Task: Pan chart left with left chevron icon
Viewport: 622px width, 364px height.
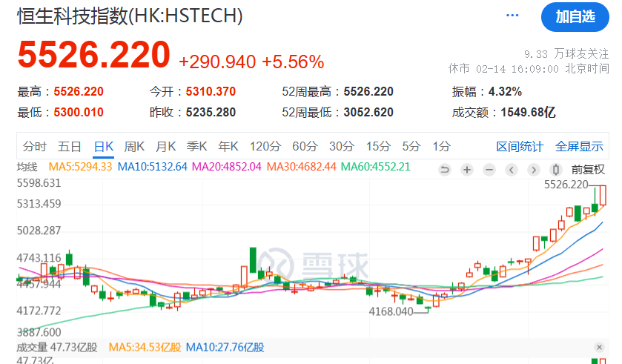Action: pyautogui.click(x=512, y=170)
